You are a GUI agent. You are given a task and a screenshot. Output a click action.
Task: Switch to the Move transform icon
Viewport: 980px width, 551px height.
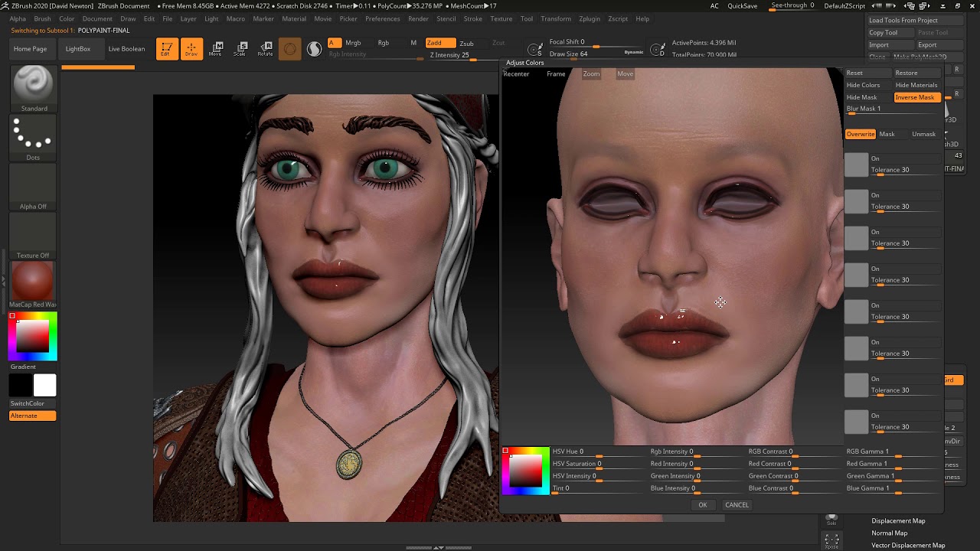[215, 49]
